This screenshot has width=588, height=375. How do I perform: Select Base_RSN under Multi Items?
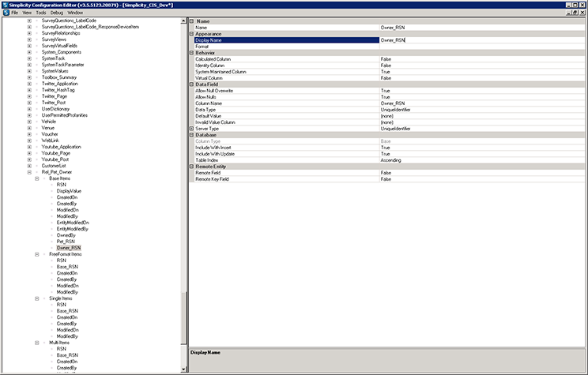(67, 355)
